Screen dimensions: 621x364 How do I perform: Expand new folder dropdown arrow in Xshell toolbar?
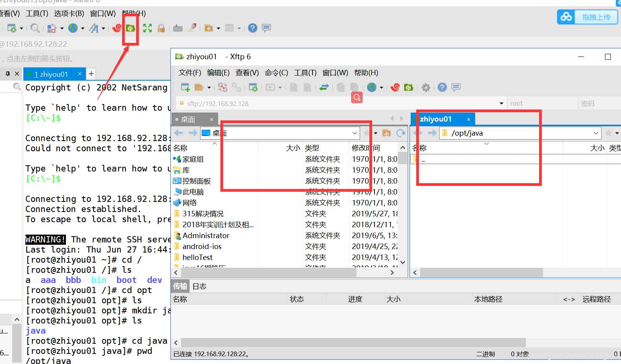click(218, 28)
